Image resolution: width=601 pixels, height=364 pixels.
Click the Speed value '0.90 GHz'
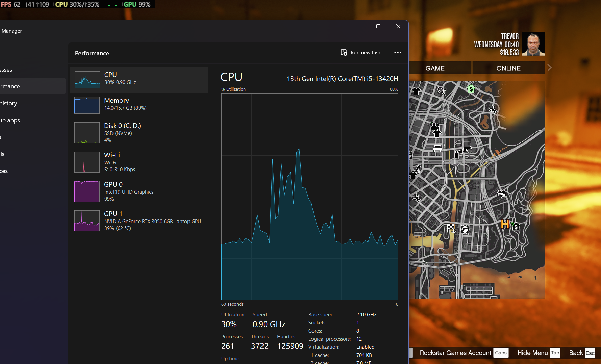coord(269,324)
